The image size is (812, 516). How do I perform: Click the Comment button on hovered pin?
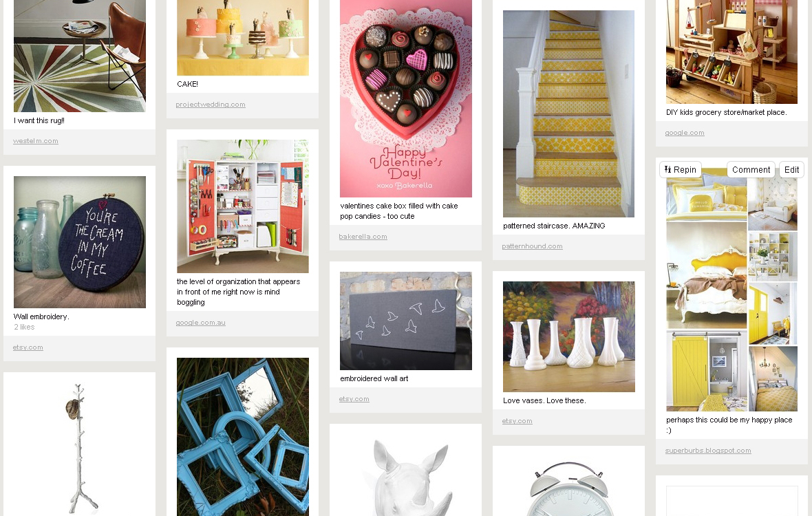pyautogui.click(x=751, y=170)
